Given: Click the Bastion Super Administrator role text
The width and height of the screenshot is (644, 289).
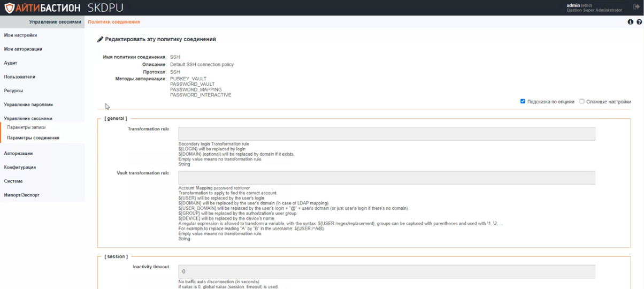Looking at the screenshot, I should point(594,10).
